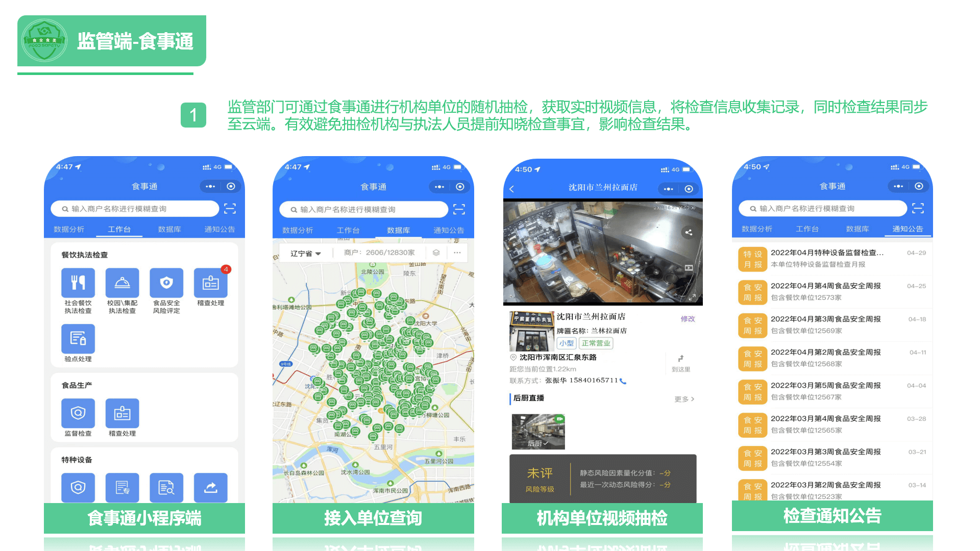Image resolution: width=980 pixels, height=551 pixels.
Task: Tap scan icon beside map phone search box
Action: point(459,209)
